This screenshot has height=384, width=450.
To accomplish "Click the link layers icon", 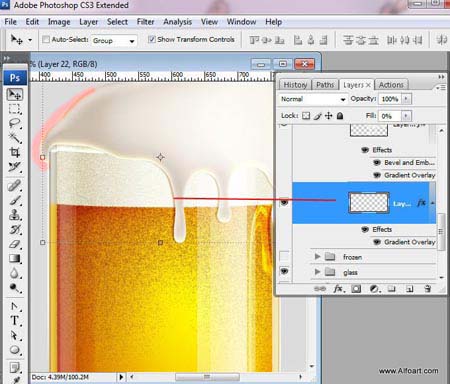I will (x=320, y=289).
